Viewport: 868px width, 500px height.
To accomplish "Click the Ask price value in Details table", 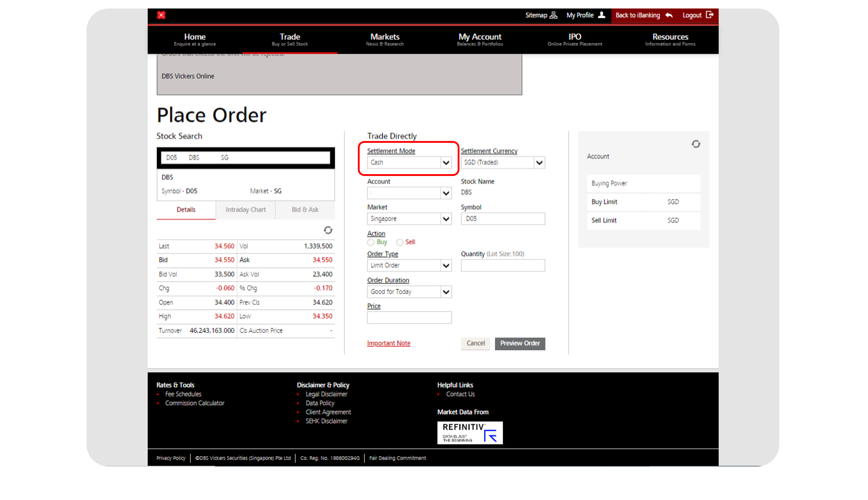I will pyautogui.click(x=322, y=260).
